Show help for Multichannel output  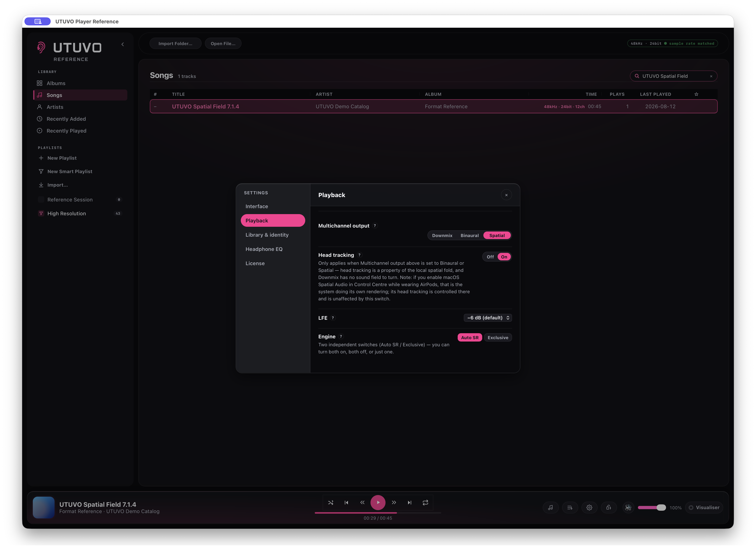click(x=375, y=226)
